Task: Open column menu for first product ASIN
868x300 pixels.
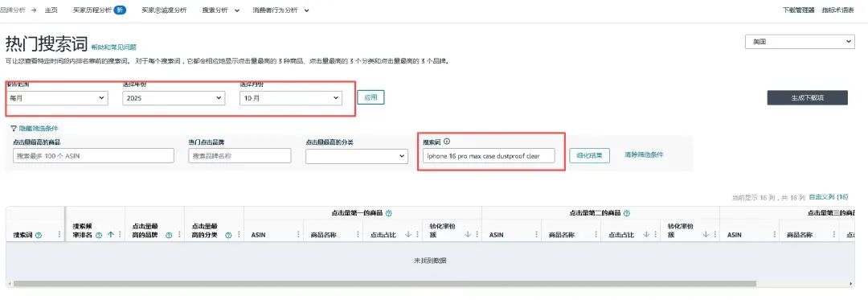Action: click(x=298, y=235)
